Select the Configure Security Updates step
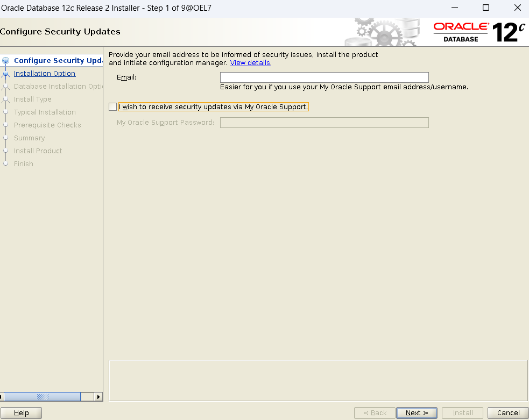The width and height of the screenshot is (529, 420). point(58,60)
